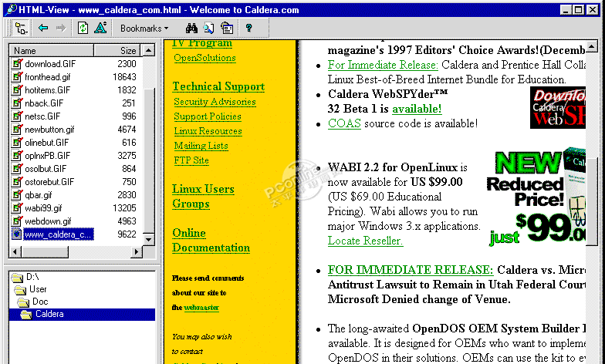Screen dimensions: 605x364
Task: Click size value 13205 for wabi99.gif
Action: click(124, 208)
